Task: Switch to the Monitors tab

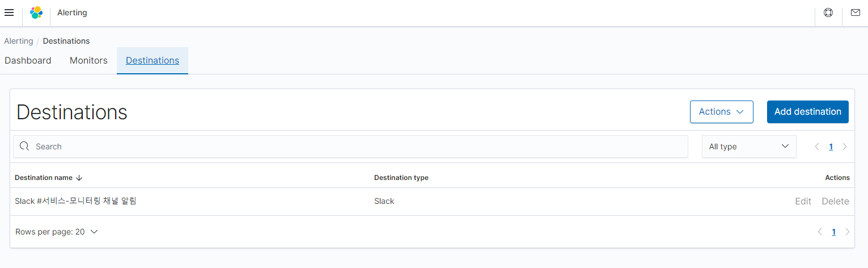Action: click(x=88, y=60)
